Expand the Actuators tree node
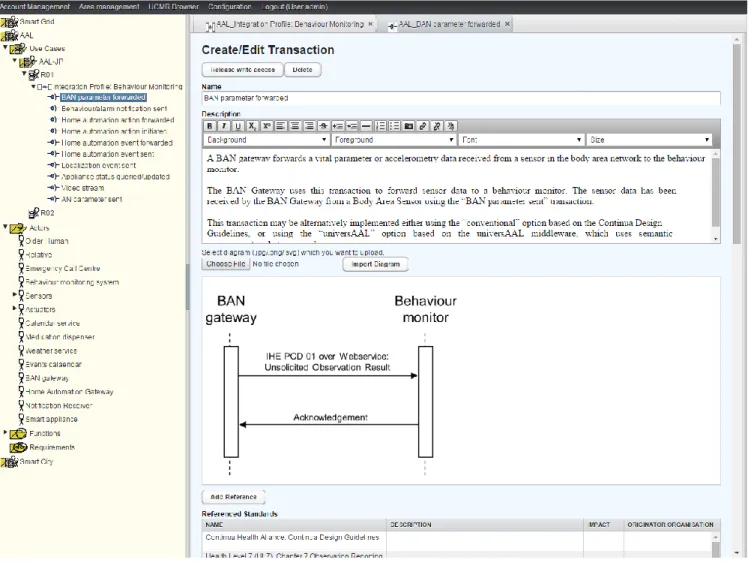The height and width of the screenshot is (563, 748). (x=15, y=308)
